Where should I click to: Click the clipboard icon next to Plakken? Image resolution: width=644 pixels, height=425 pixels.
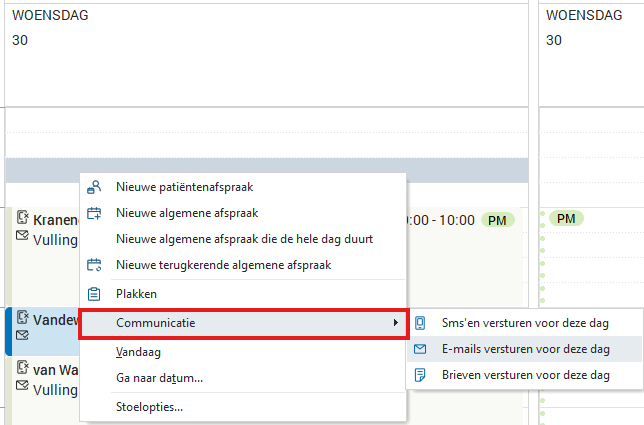tap(95, 294)
